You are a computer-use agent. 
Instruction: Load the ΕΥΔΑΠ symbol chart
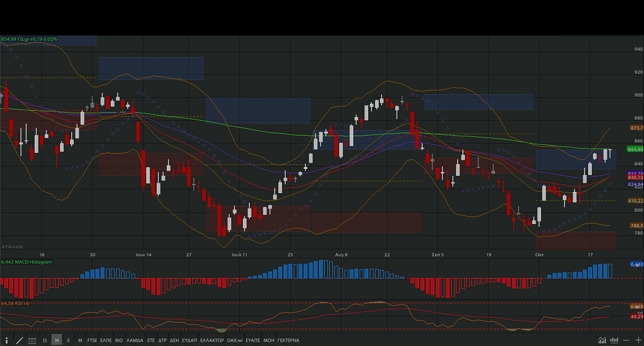(189, 340)
